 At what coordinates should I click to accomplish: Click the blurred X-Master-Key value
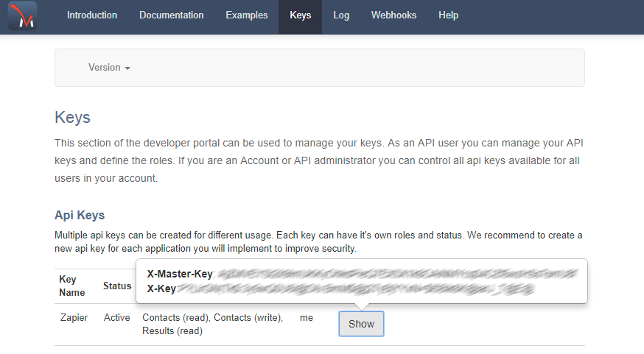point(396,274)
